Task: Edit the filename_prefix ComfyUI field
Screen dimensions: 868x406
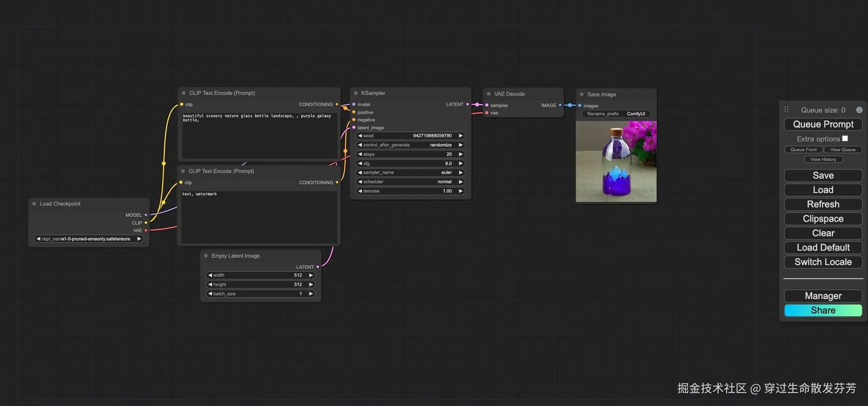Action: 616,114
